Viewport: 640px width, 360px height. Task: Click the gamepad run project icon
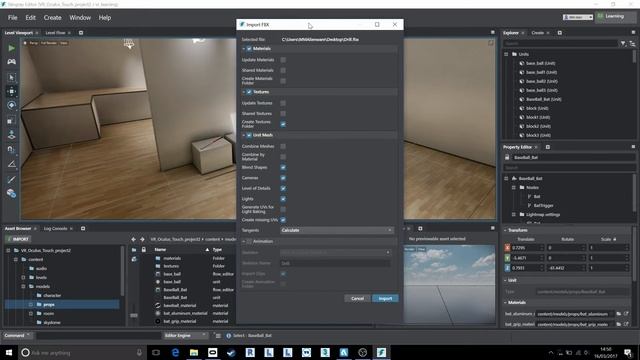(x=11, y=62)
